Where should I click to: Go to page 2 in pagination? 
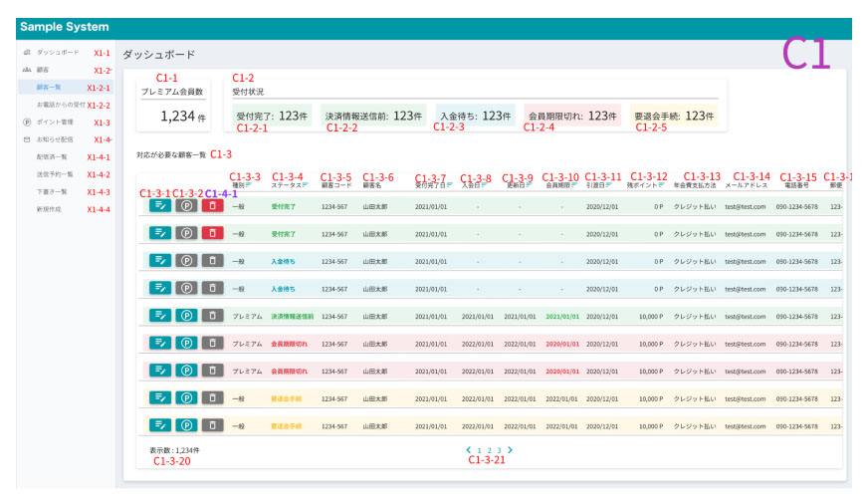490,451
